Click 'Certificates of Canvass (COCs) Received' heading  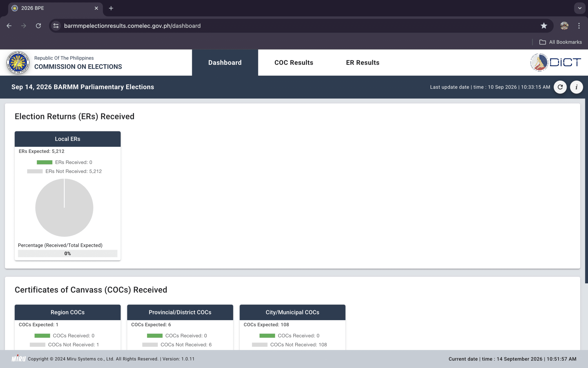point(91,290)
